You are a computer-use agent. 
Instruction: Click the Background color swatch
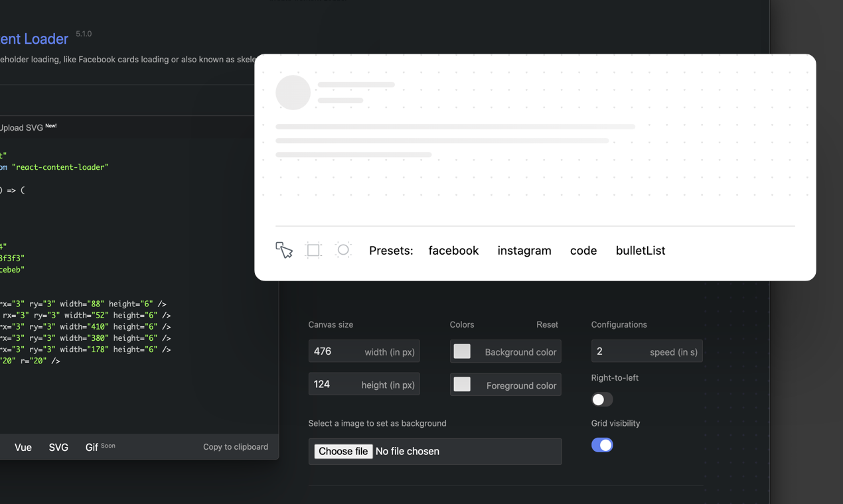coord(462,351)
